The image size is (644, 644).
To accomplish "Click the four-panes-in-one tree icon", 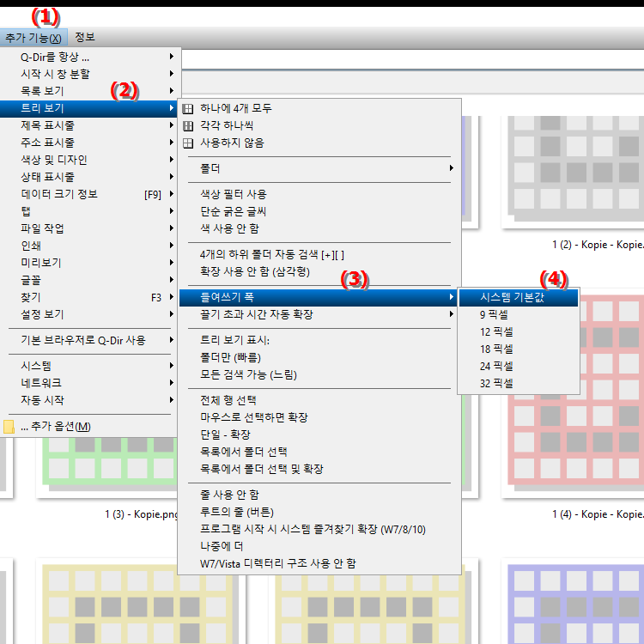I will 188,109.
